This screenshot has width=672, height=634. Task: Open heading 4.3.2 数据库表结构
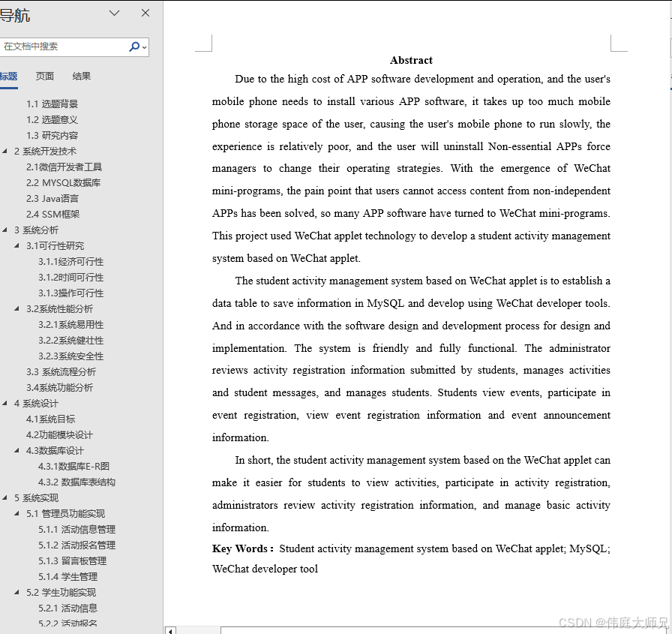coord(76,482)
